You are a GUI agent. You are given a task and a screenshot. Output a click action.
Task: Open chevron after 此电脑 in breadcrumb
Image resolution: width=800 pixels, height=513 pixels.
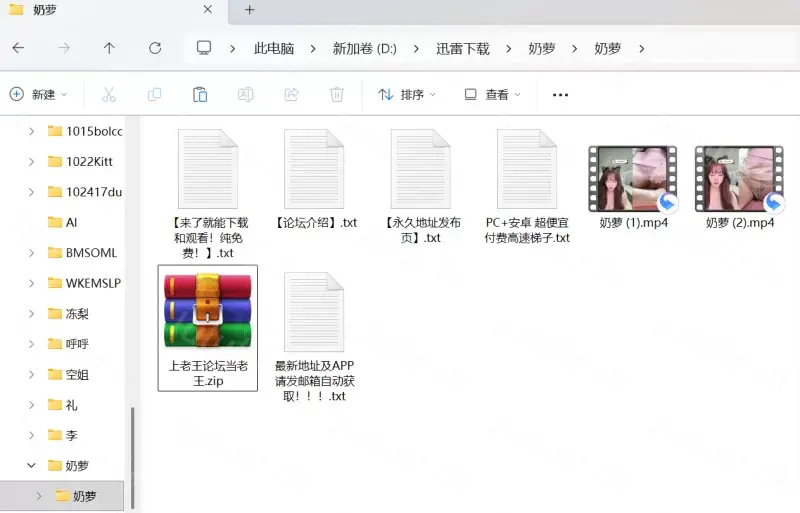point(313,48)
